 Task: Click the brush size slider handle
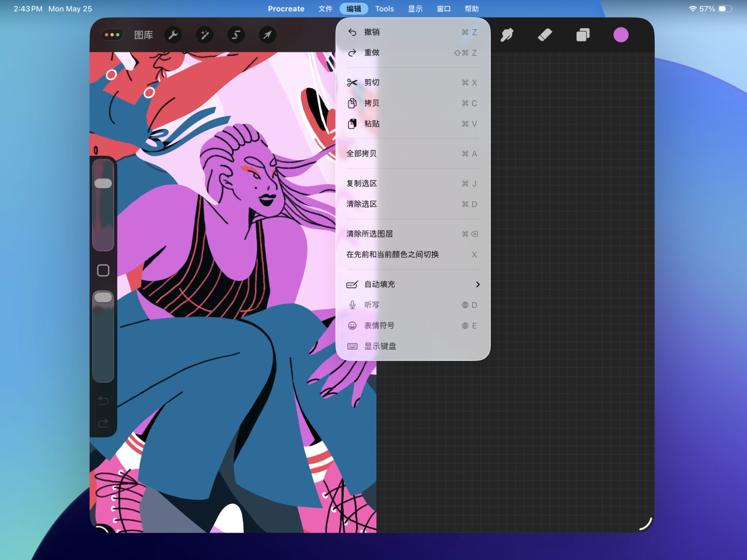pos(103,183)
